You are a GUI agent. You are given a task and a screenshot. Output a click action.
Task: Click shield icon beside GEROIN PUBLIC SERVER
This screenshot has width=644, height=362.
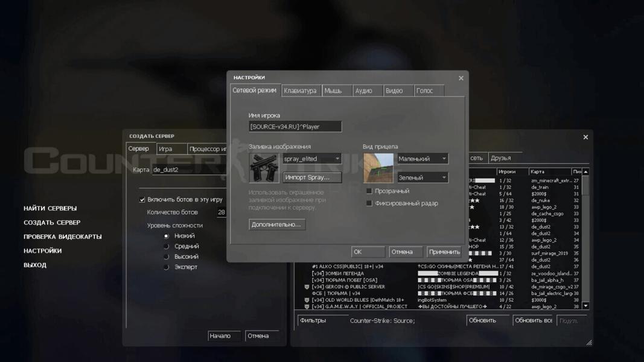pos(307,287)
